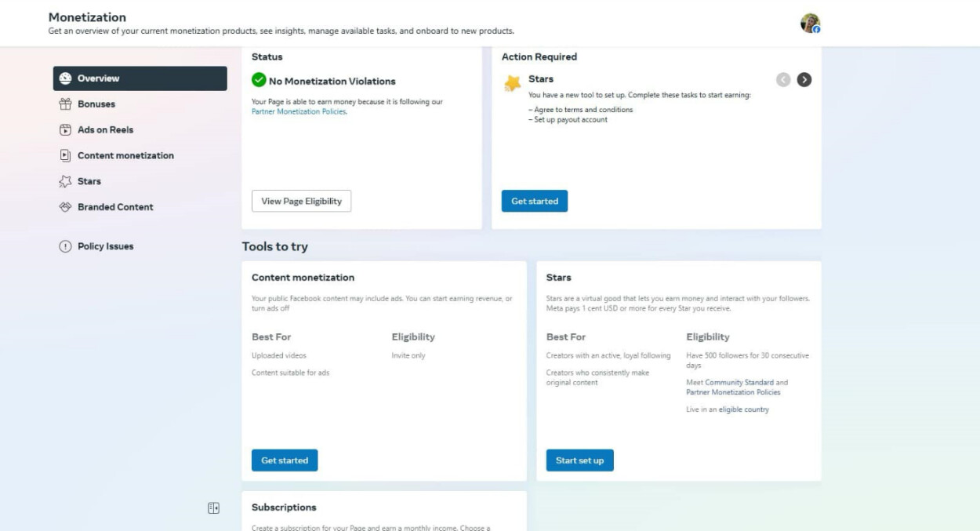Open the profile avatar menu
The height and width of the screenshot is (531, 980).
(x=810, y=24)
